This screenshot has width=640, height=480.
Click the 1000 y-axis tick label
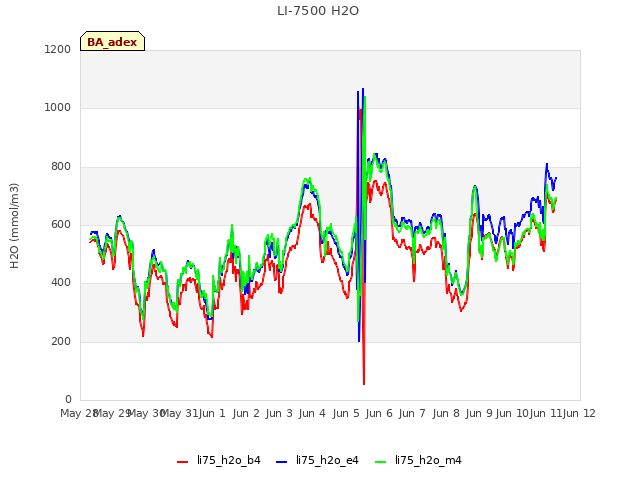tap(58, 108)
